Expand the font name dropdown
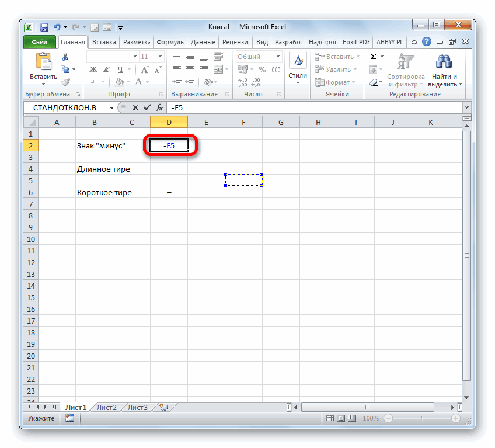 tap(135, 57)
